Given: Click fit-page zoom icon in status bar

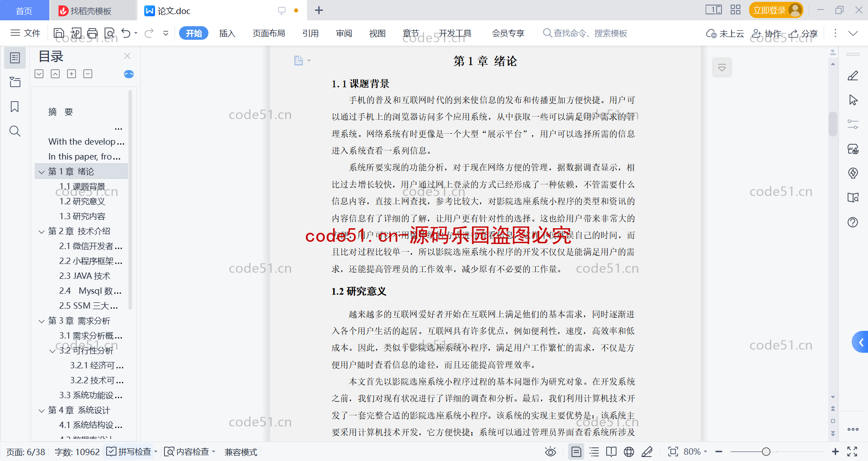Looking at the screenshot, I should tap(673, 452).
